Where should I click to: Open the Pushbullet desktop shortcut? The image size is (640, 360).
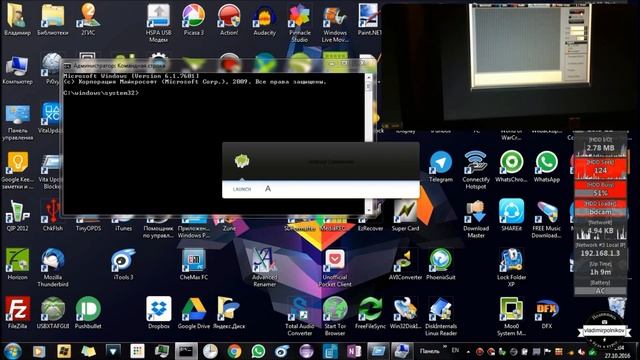tap(88, 313)
